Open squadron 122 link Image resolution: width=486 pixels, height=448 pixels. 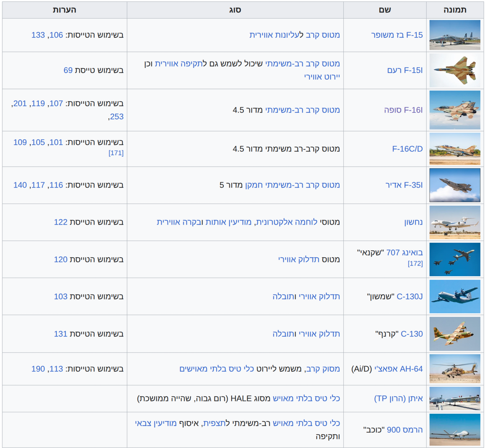(x=61, y=222)
